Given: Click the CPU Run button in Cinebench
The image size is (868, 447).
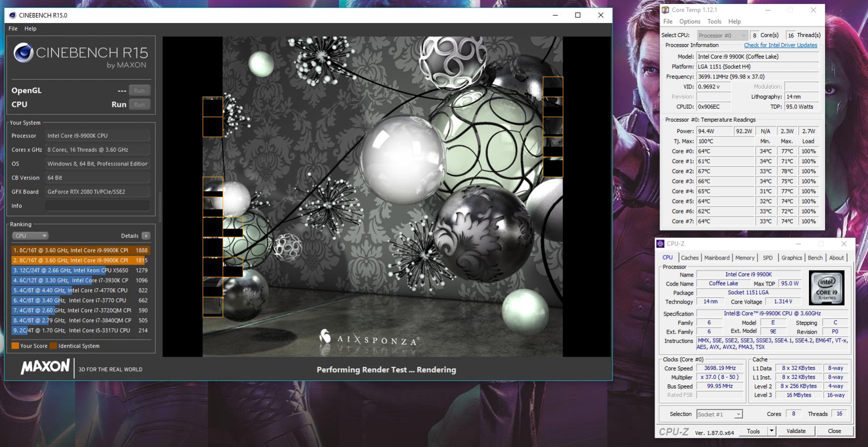Looking at the screenshot, I should [139, 105].
